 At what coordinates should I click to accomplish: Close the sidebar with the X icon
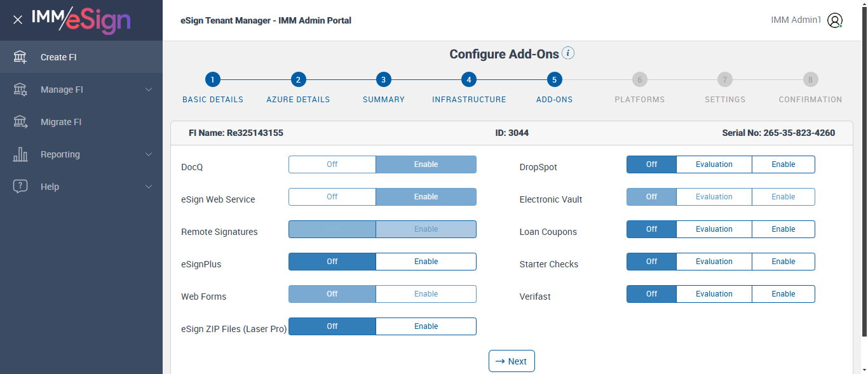pyautogui.click(x=18, y=20)
